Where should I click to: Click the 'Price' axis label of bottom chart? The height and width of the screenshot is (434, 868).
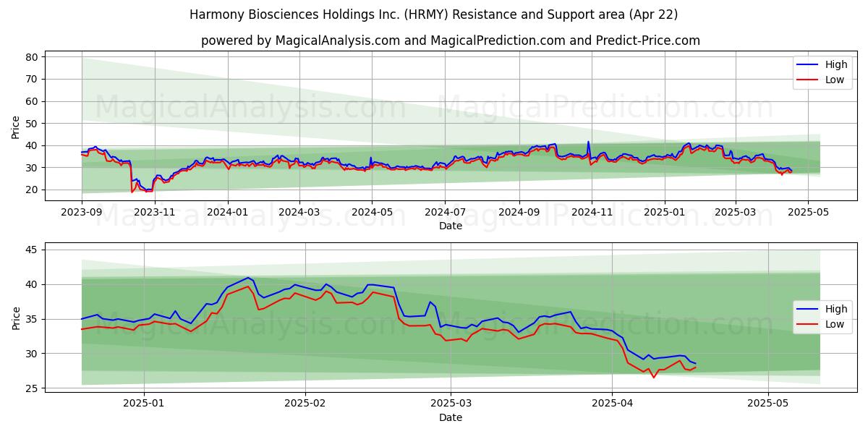(x=16, y=317)
